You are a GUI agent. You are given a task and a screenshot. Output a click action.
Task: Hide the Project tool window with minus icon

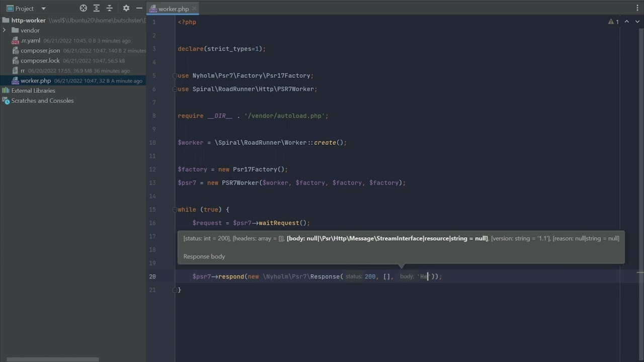click(x=139, y=8)
